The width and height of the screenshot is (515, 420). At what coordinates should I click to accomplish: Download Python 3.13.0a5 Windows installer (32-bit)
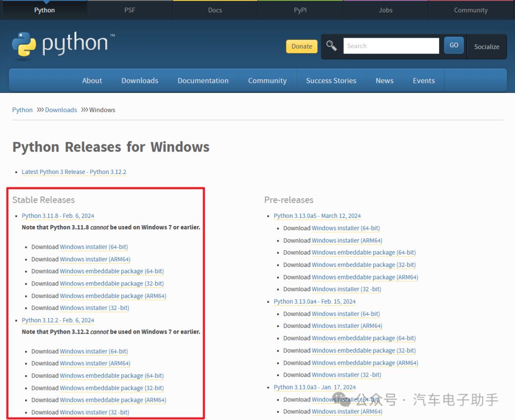347,289
